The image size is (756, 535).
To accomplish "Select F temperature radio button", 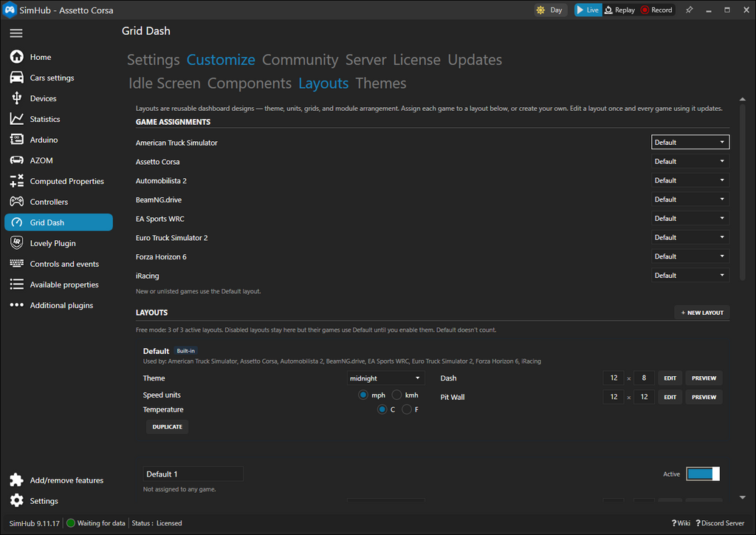I will coord(407,409).
